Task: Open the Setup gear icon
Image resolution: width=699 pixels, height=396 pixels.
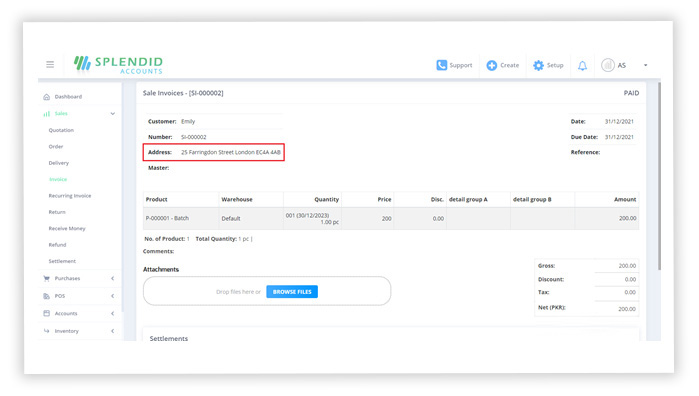Action: point(539,65)
